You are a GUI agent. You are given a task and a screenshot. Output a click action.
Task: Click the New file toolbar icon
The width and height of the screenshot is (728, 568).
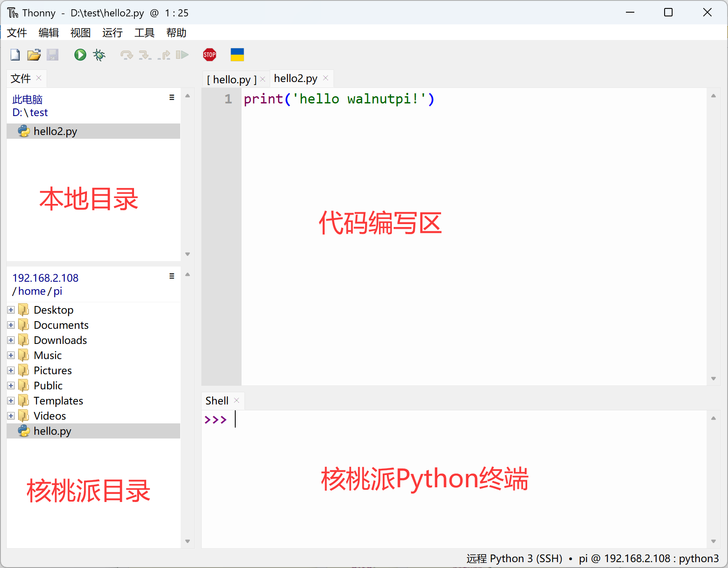click(x=15, y=55)
